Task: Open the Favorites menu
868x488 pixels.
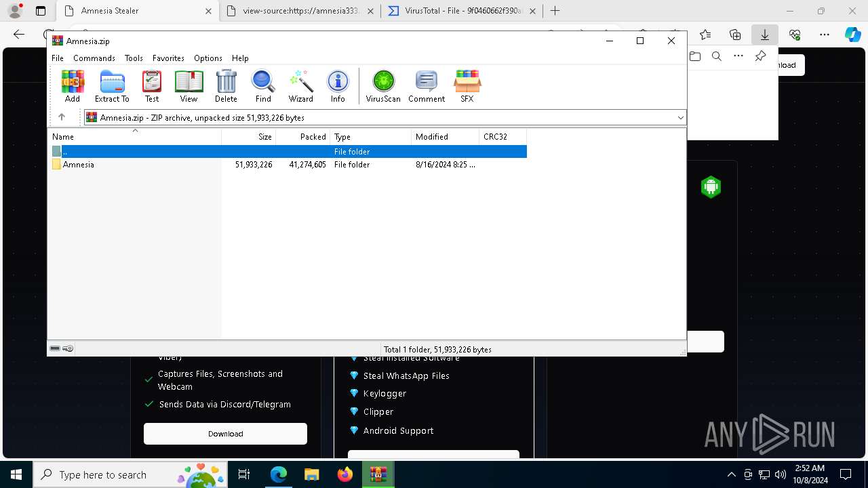Action: 168,58
